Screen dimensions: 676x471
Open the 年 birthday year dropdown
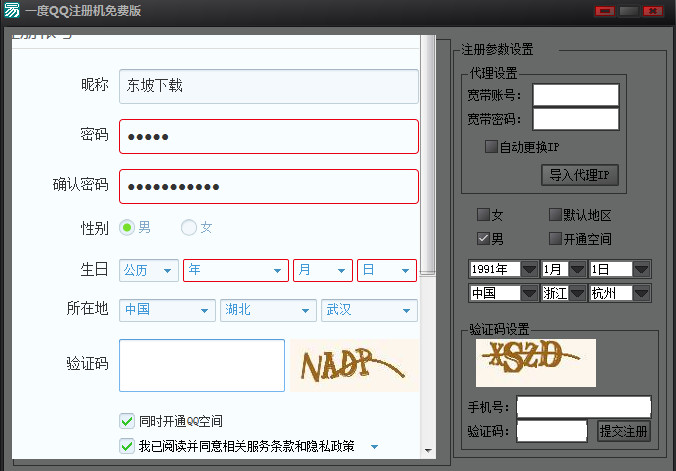pos(236,270)
